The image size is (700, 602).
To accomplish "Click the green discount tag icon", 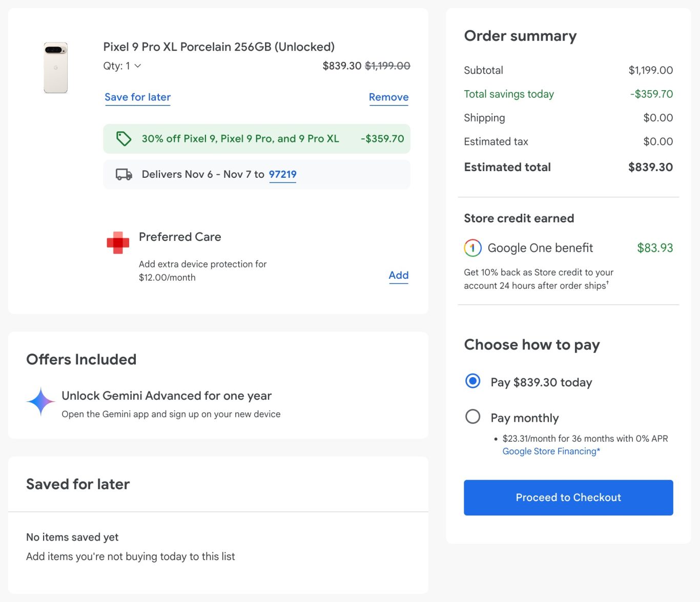I will point(123,139).
